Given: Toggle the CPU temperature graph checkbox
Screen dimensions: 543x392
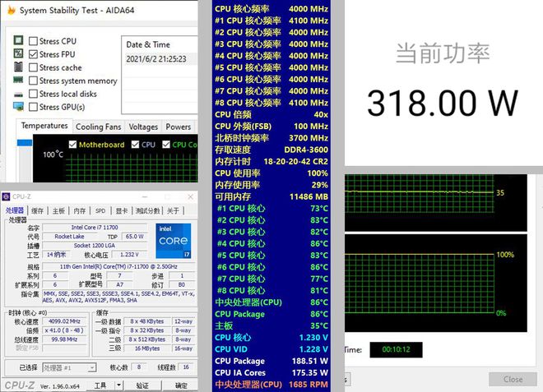Looking at the screenshot, I should point(136,145).
